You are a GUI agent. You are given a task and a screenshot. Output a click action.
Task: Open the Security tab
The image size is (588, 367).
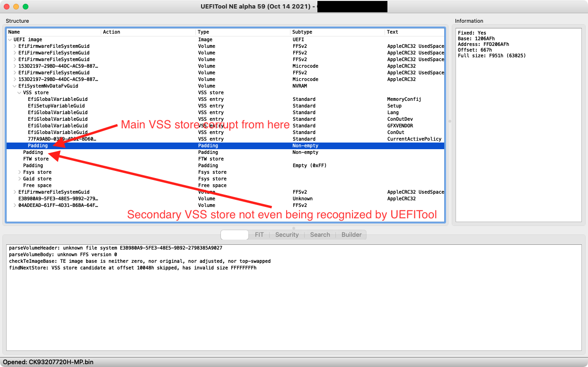pyautogui.click(x=287, y=234)
